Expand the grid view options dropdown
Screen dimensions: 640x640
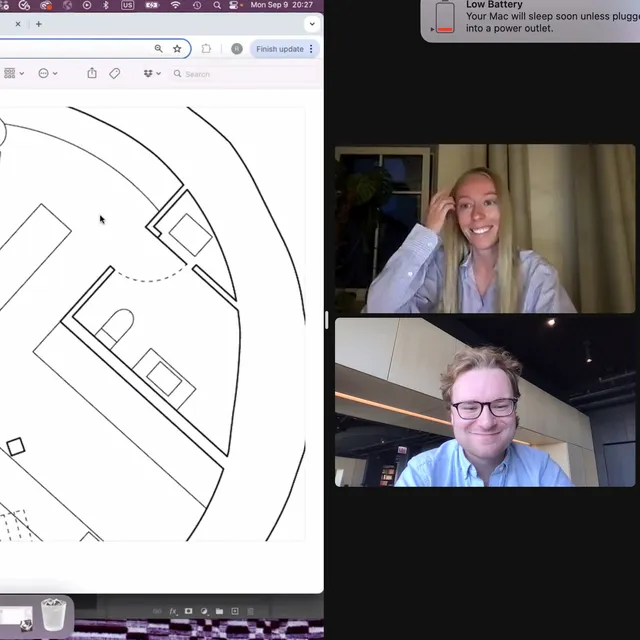tap(14, 73)
